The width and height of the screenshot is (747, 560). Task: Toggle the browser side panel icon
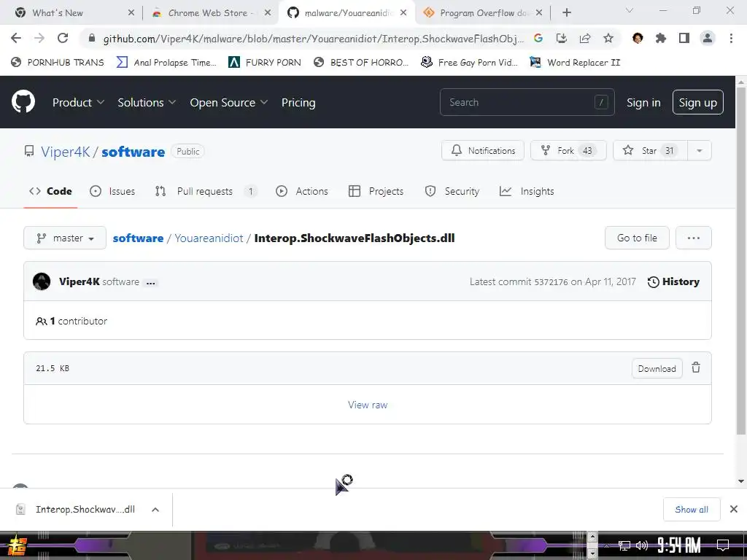684,38
